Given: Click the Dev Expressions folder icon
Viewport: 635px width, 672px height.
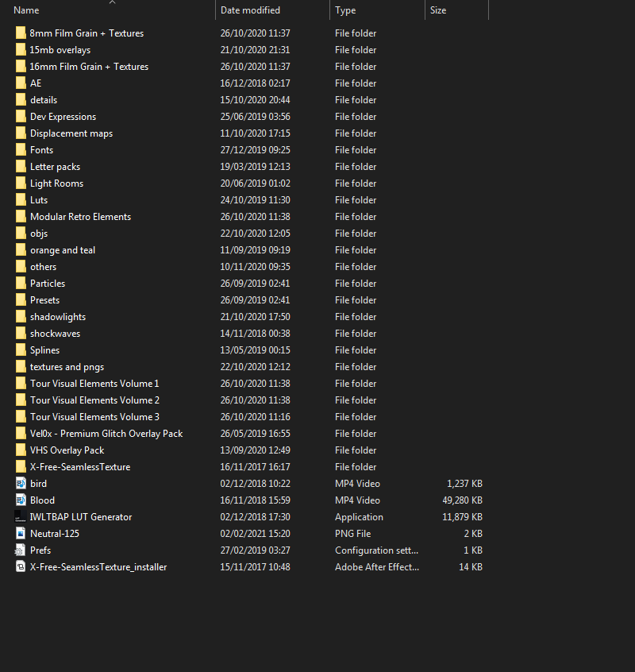Looking at the screenshot, I should point(21,117).
